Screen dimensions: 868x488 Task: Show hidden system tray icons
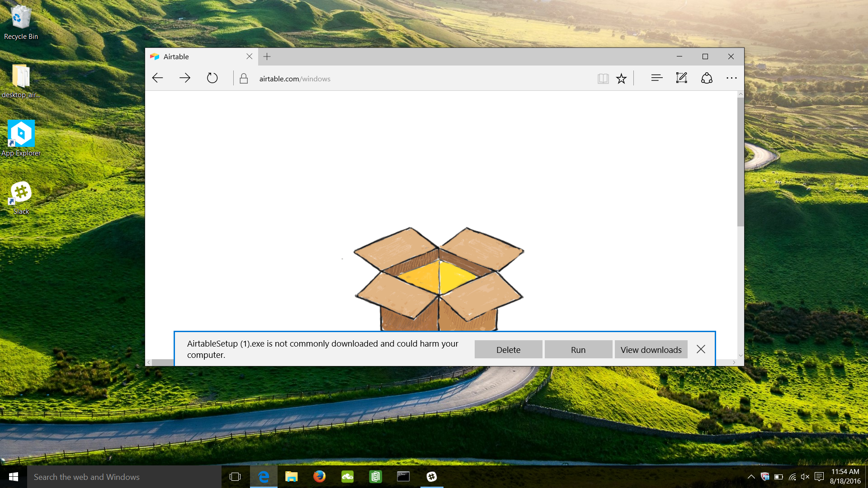(751, 477)
